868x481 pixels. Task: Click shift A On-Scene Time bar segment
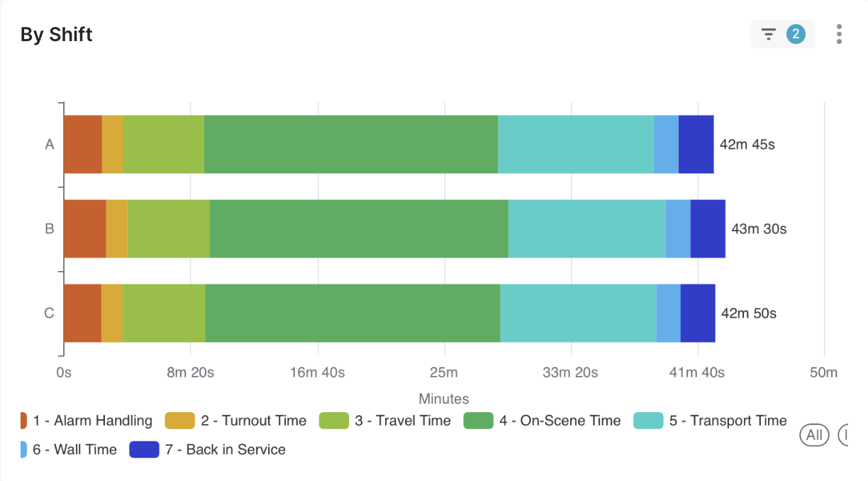pyautogui.click(x=351, y=144)
